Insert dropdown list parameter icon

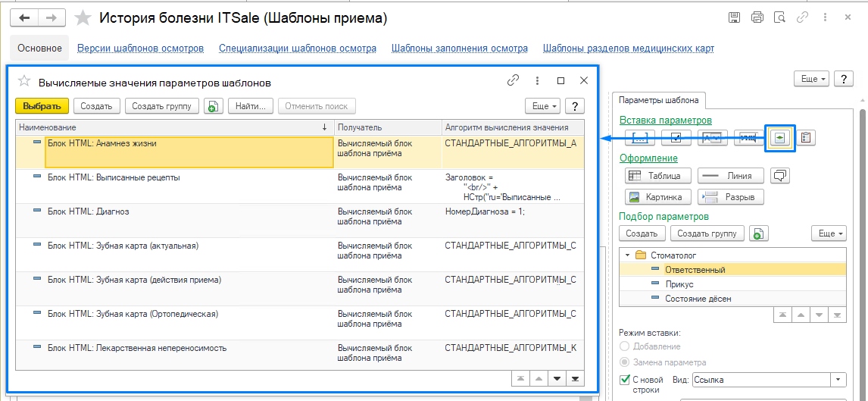click(712, 139)
